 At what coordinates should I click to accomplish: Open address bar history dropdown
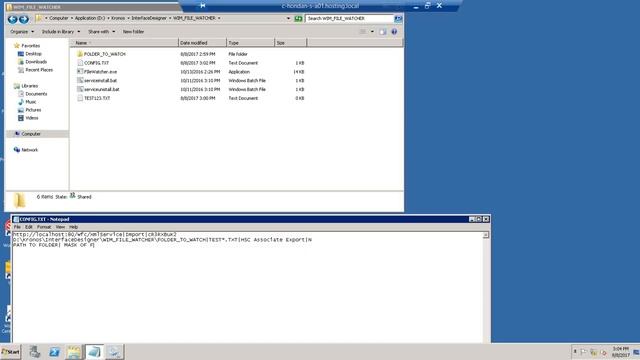[288, 18]
